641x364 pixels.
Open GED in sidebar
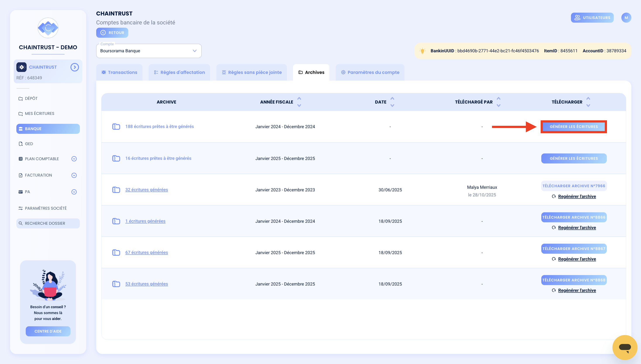48,144
